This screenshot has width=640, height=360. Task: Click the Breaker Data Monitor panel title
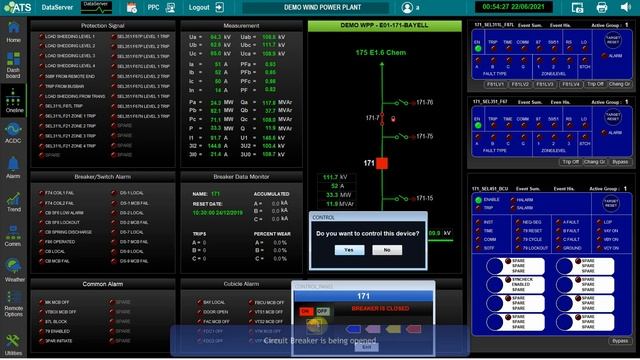tap(241, 177)
